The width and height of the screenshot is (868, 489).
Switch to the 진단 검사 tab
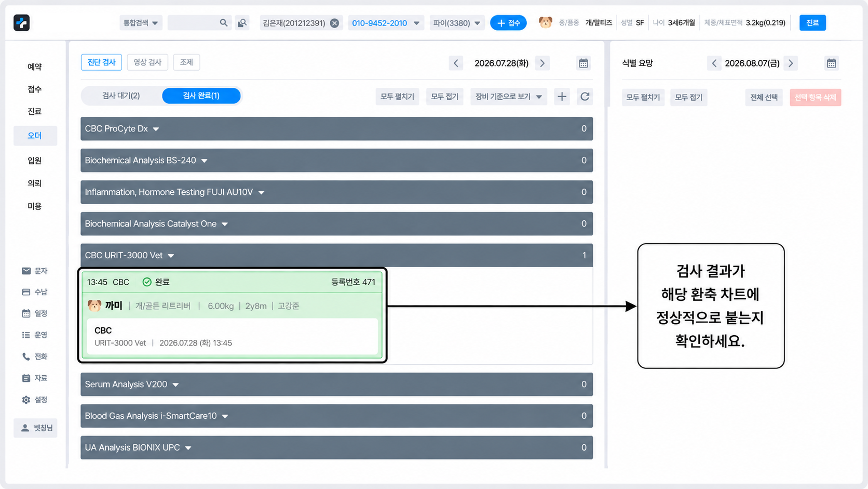[x=101, y=62]
